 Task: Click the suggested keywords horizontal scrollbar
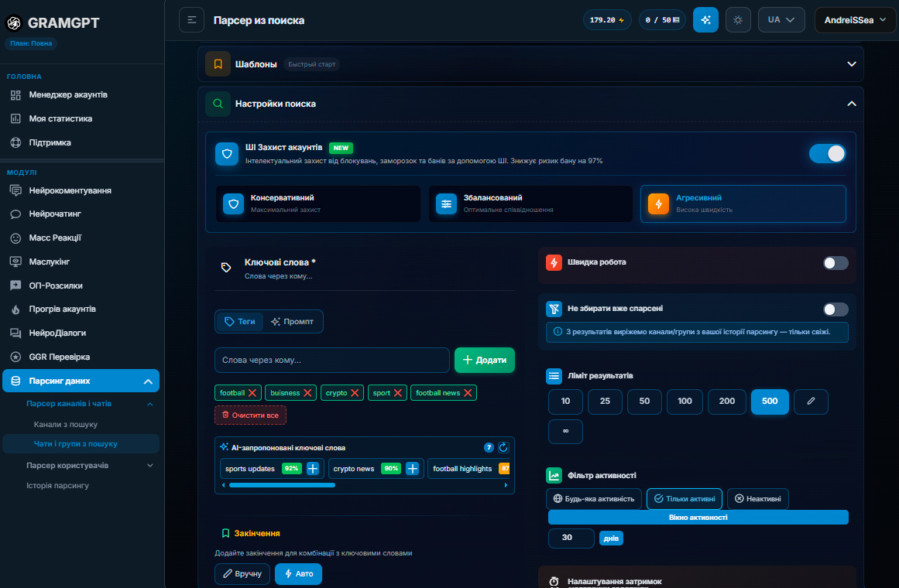click(x=282, y=485)
